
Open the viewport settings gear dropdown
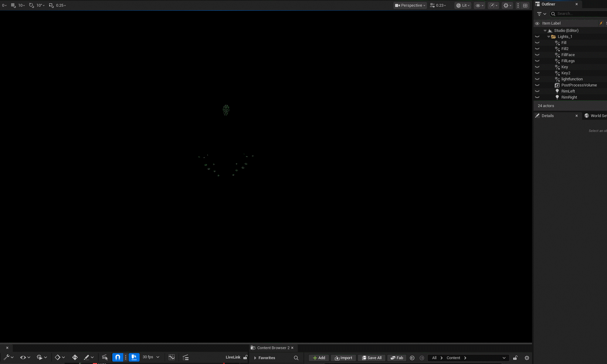(x=507, y=5)
